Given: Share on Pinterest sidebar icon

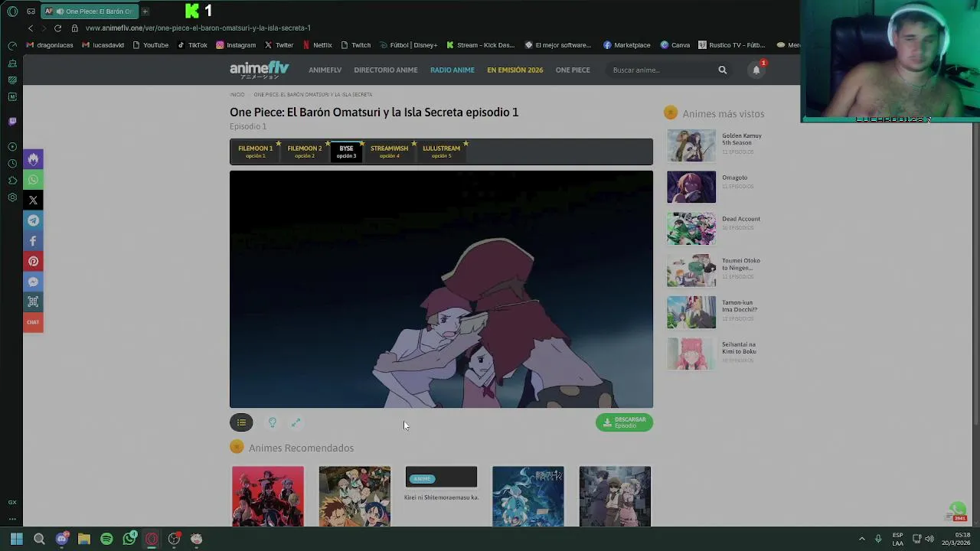Looking at the screenshot, I should point(33,261).
